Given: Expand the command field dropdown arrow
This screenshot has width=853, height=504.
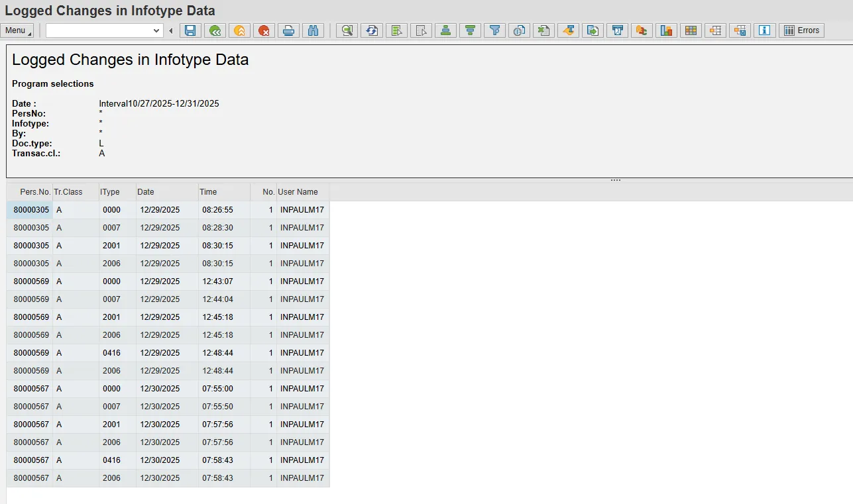Looking at the screenshot, I should click(156, 30).
